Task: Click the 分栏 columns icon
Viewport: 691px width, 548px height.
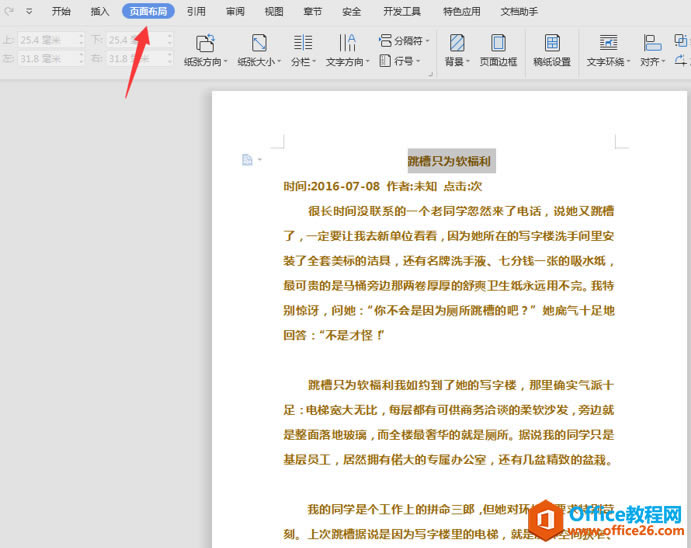Action: click(303, 43)
